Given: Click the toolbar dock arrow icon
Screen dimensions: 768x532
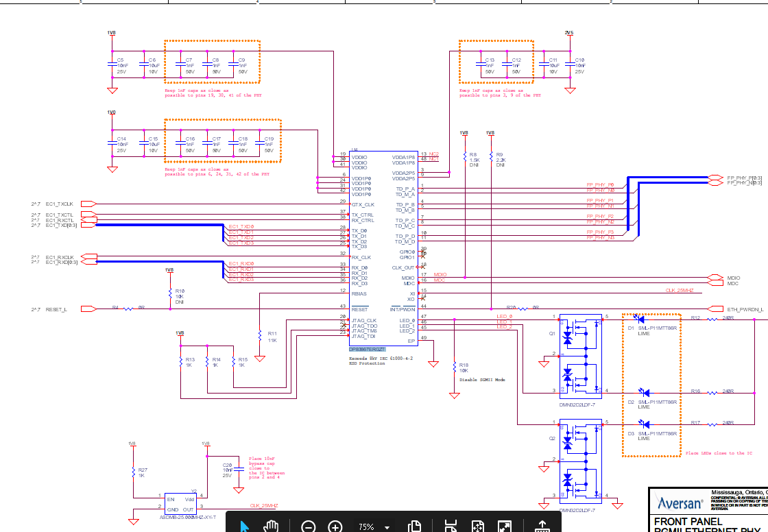Looking at the screenshot, I should [542, 527].
